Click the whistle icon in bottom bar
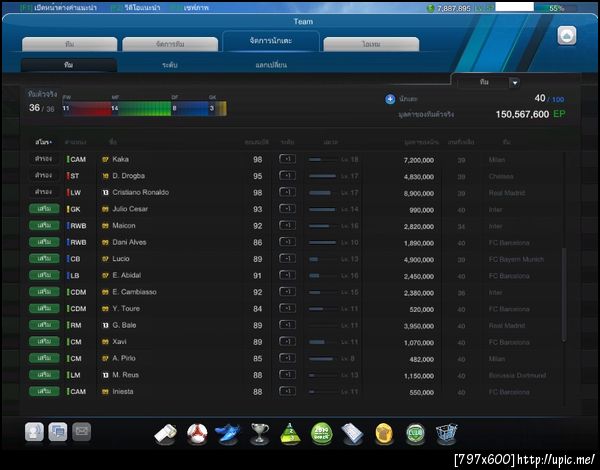The width and height of the screenshot is (600, 470). (x=165, y=434)
